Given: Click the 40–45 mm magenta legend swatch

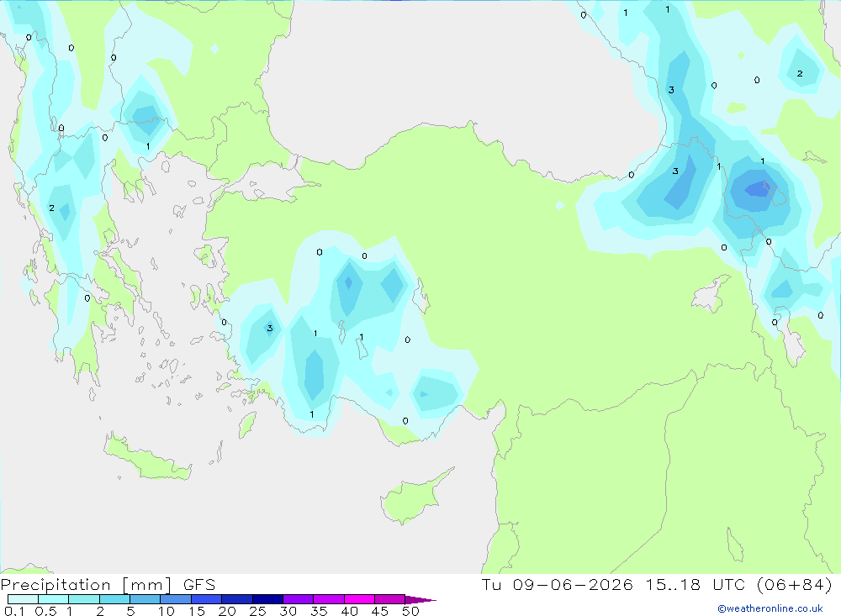Looking at the screenshot, I should [359, 599].
